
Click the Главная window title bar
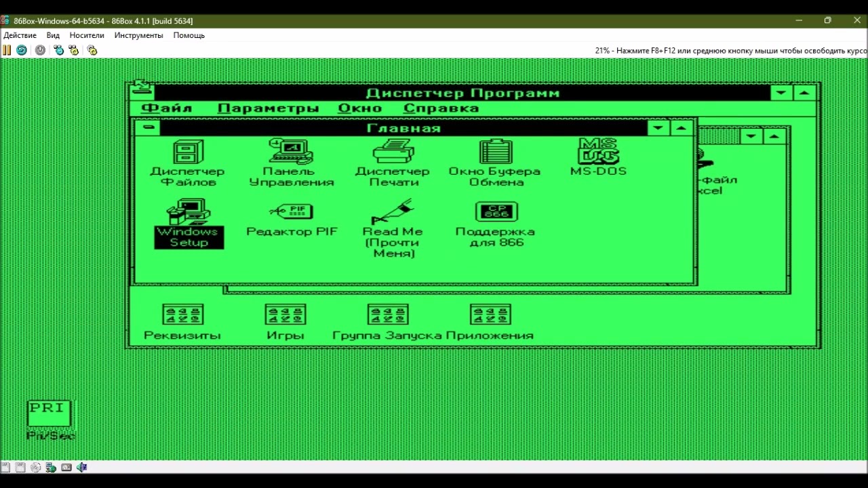click(x=404, y=127)
